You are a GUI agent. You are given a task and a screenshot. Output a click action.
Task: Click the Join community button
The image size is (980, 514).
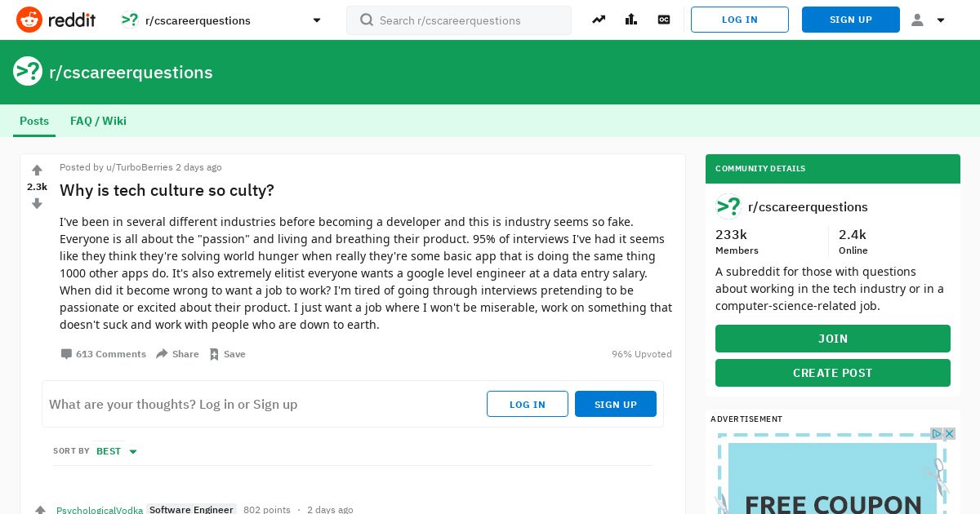click(x=833, y=339)
